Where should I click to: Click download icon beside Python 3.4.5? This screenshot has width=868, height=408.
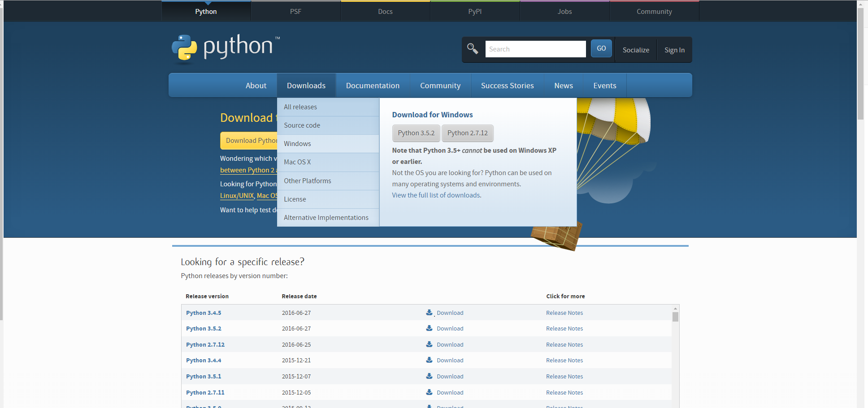click(x=429, y=313)
